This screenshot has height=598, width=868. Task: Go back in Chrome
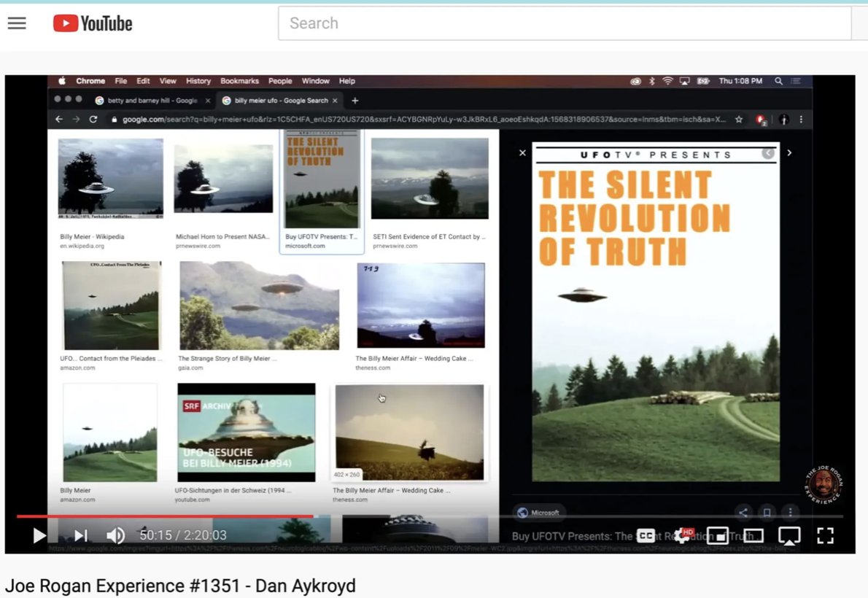59,119
